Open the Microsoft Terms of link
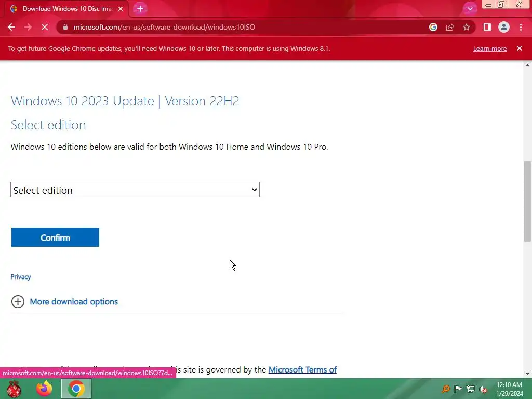Image resolution: width=532 pixels, height=399 pixels. click(302, 369)
